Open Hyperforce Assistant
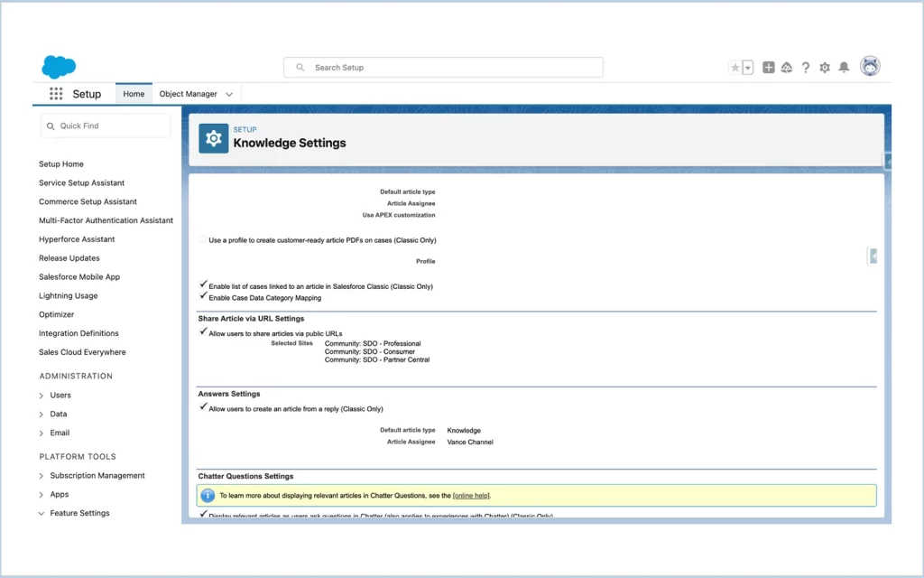 (77, 239)
